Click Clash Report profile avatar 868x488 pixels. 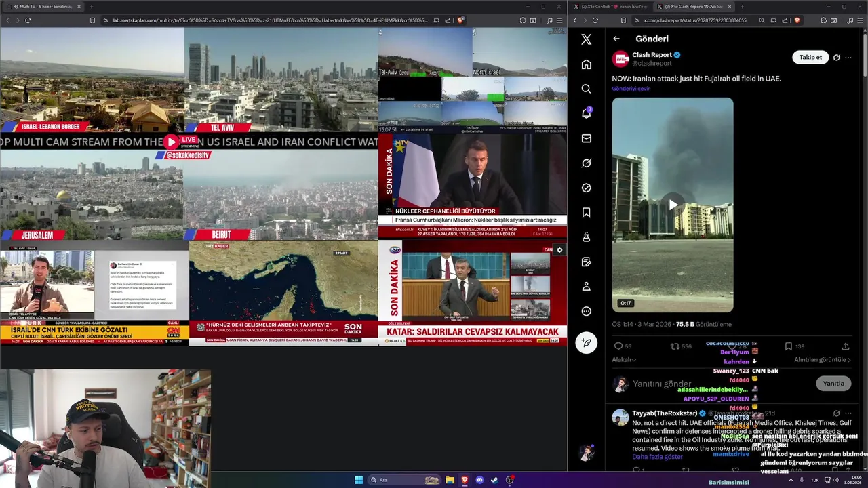point(620,59)
